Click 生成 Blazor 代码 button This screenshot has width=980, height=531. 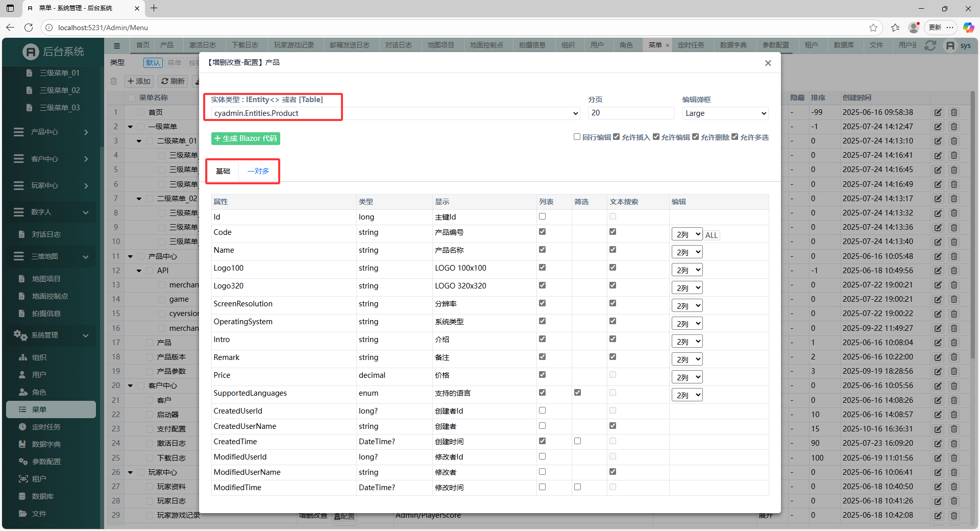pos(246,138)
